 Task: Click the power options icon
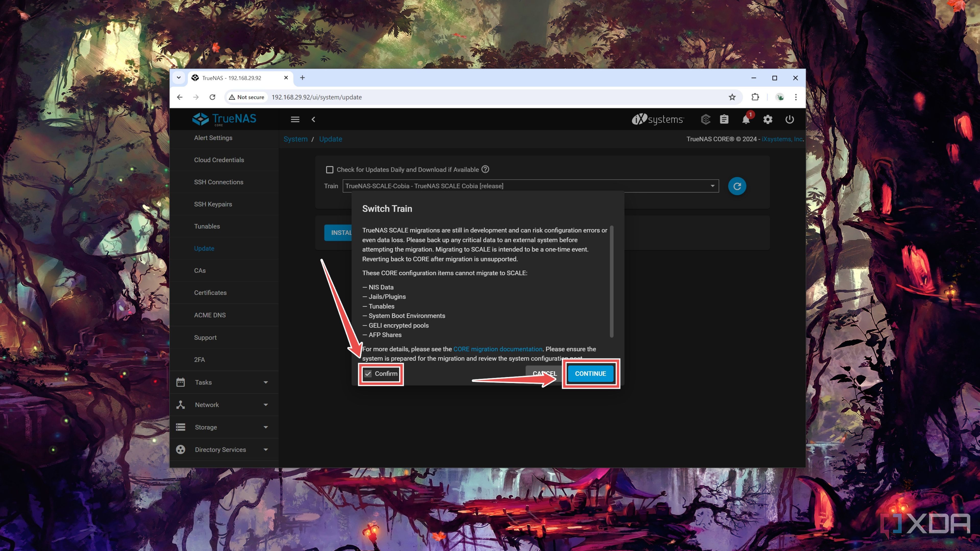(789, 119)
